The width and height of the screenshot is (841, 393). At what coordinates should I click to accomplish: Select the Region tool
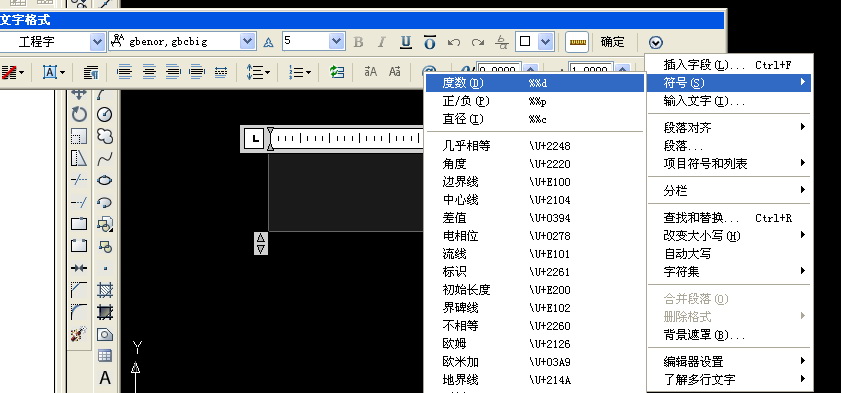[x=105, y=334]
